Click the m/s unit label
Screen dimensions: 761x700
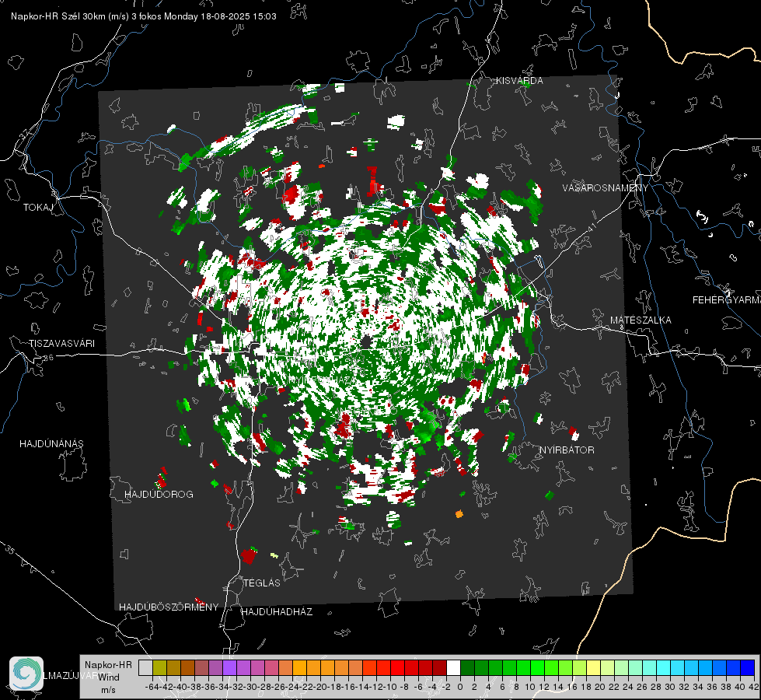pyautogui.click(x=108, y=690)
